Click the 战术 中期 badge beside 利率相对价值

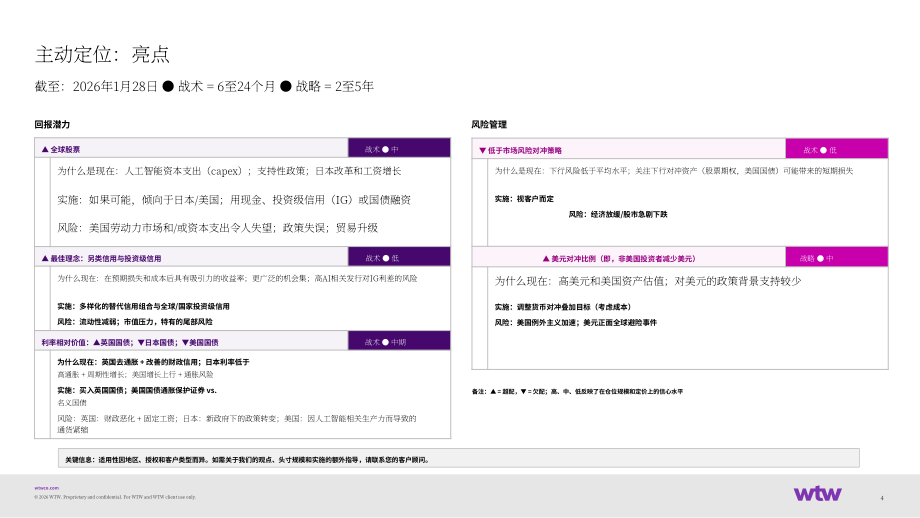click(399, 341)
